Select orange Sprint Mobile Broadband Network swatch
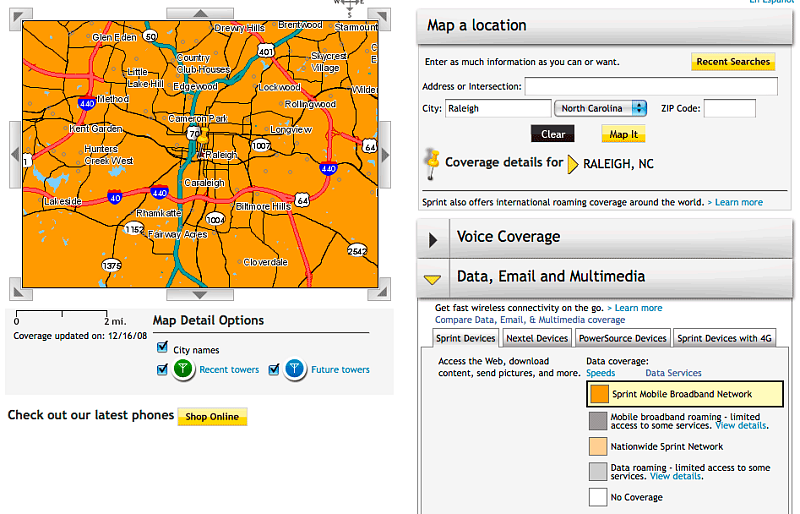Screen dimensions: 800x514 599,394
